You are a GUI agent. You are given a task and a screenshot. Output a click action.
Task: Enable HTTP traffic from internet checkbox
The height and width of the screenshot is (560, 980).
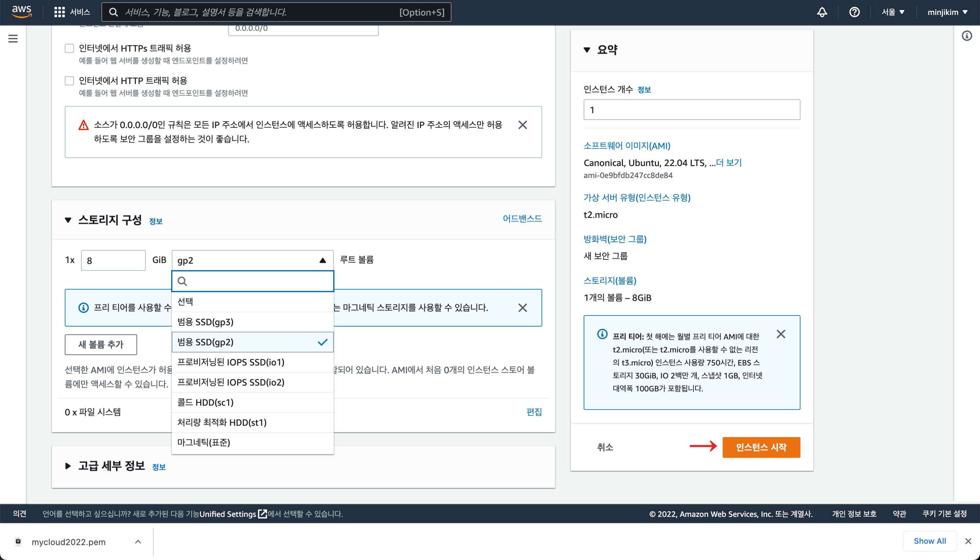(x=69, y=81)
